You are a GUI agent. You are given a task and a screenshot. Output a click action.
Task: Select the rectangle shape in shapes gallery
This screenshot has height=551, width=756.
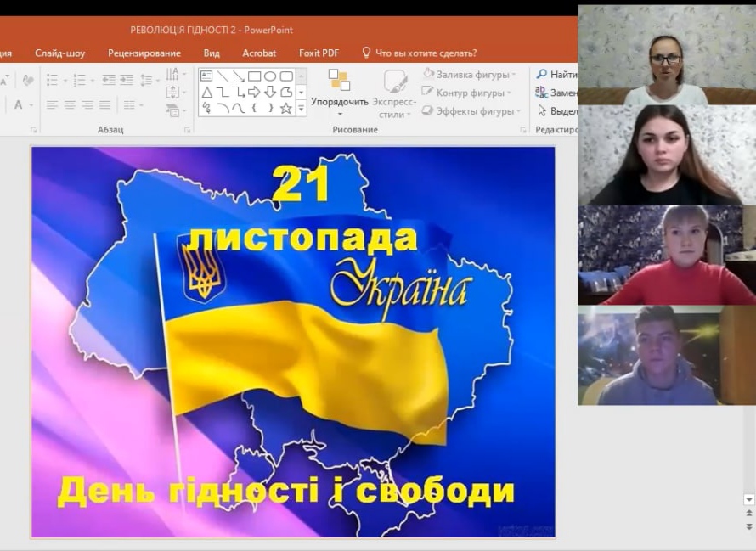[x=254, y=76]
